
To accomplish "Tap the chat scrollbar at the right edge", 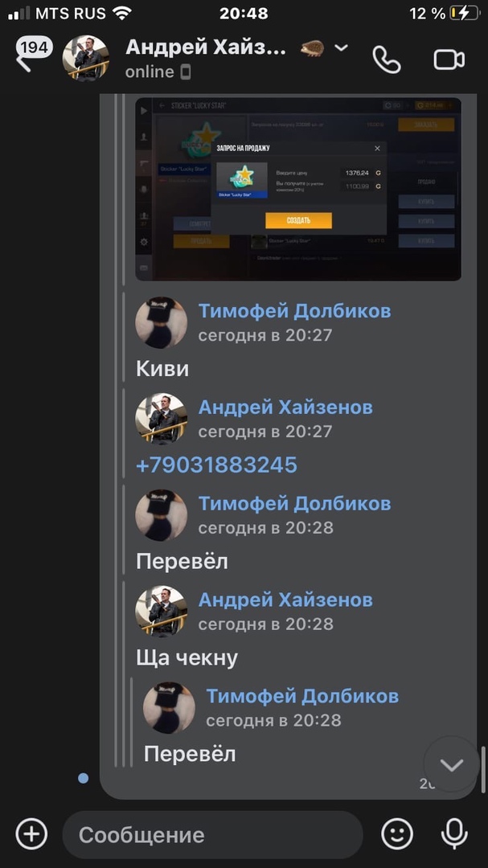I will click(483, 768).
